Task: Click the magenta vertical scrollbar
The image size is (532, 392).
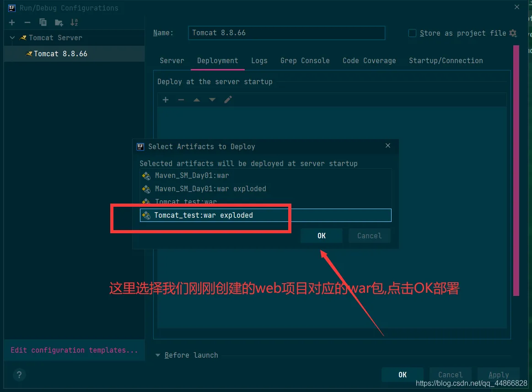Action: (x=516, y=170)
